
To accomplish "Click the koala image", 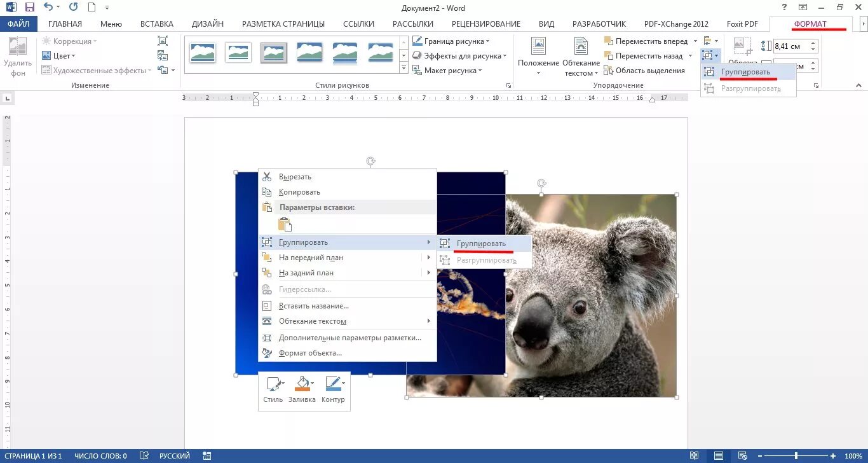I will (x=591, y=296).
